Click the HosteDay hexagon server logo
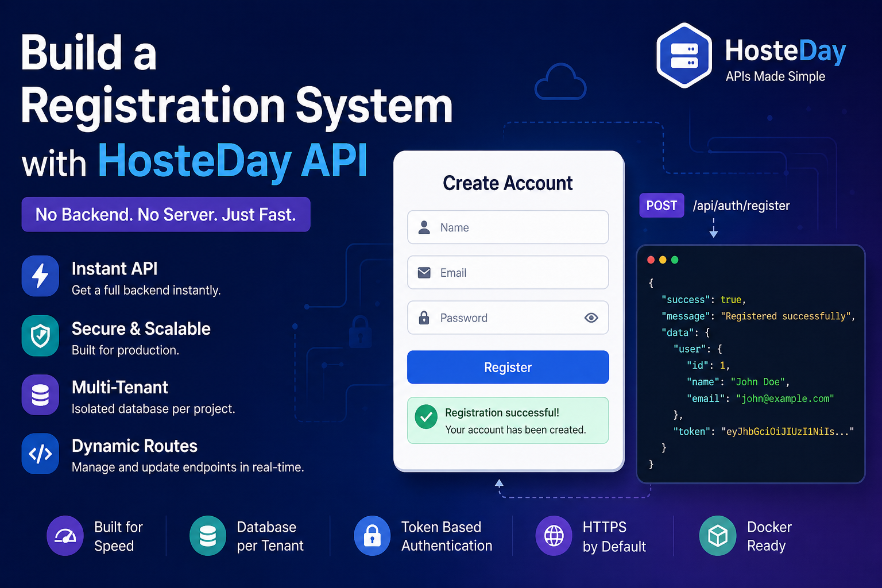Screen dimensions: 882x588 684,56
